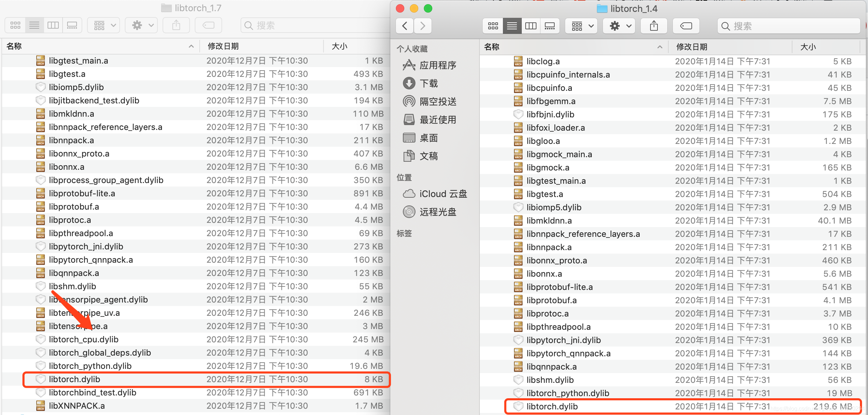Sort by 大小 column in libtorch_1.4 window
The height and width of the screenshot is (415, 868).
point(826,47)
